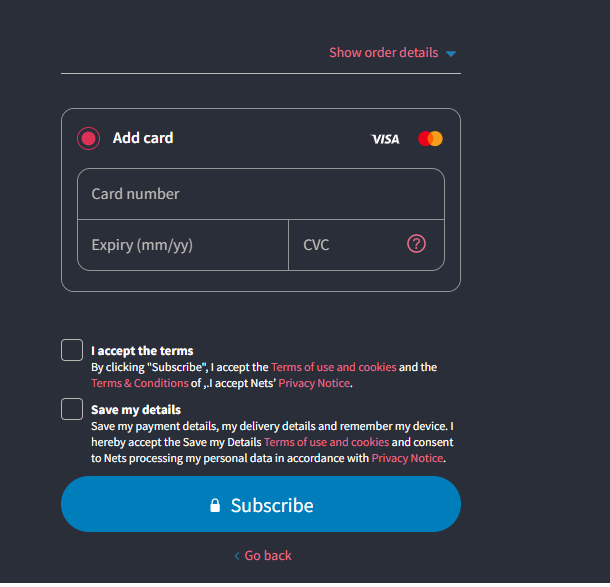
Task: Open Privacy Notice link after 'I accept Nets'
Action: coord(314,384)
